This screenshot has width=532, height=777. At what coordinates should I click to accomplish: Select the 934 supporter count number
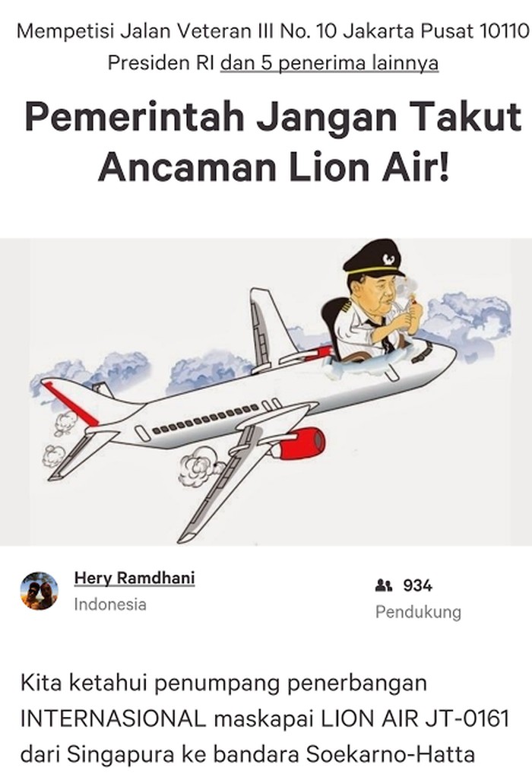[417, 585]
